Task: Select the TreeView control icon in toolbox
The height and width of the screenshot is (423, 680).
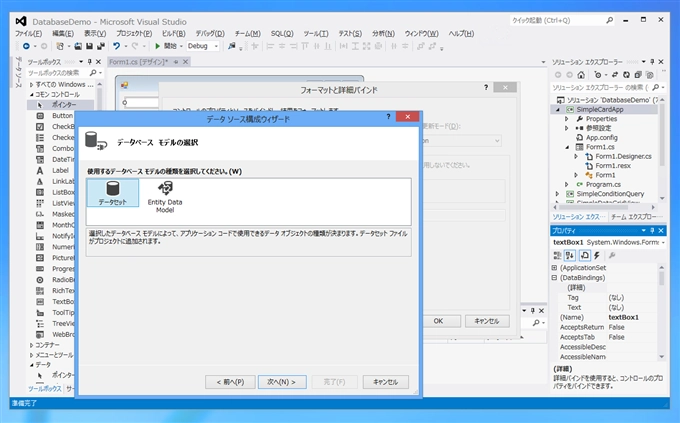Action: [40, 324]
